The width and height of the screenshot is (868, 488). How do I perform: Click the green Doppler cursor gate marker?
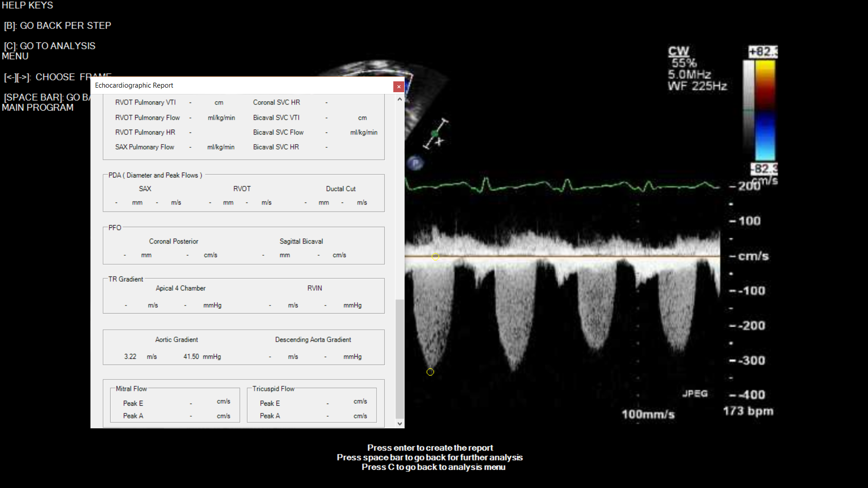435,134
